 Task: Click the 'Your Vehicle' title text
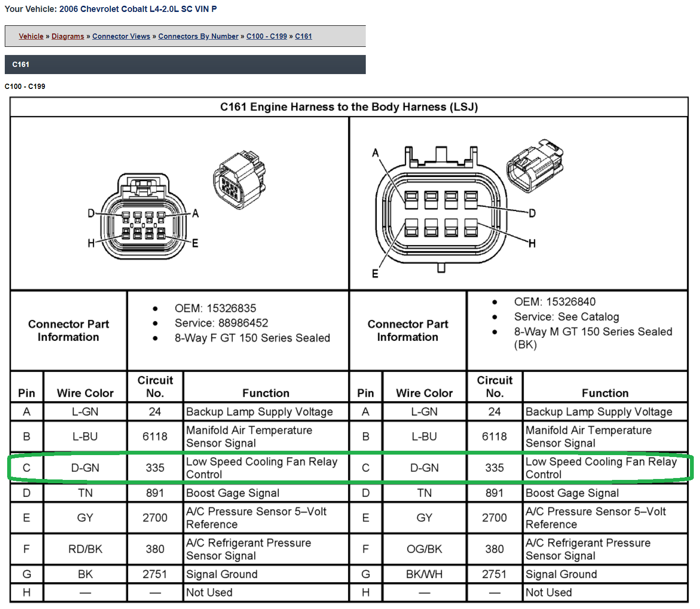(111, 9)
